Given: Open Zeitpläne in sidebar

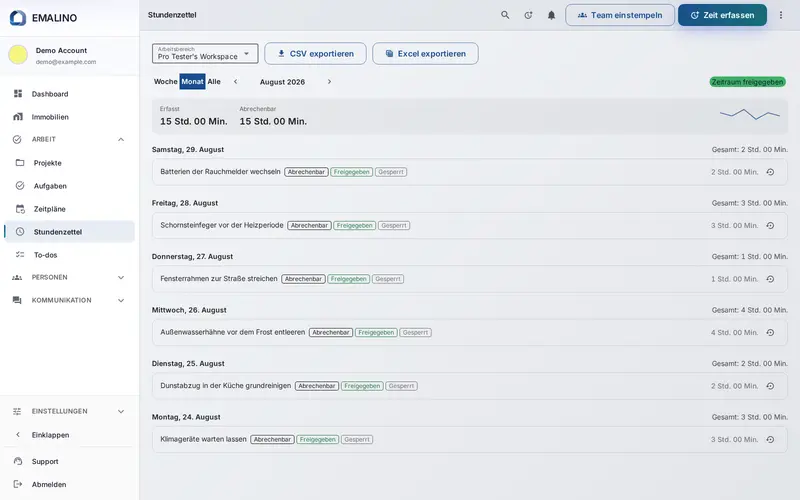Looking at the screenshot, I should tap(69, 209).
